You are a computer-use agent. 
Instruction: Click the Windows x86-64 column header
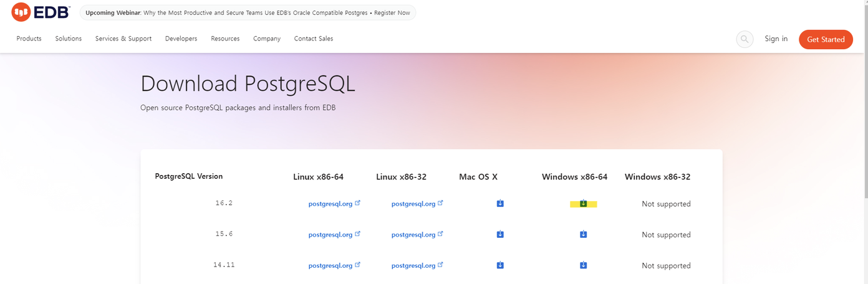tap(575, 177)
